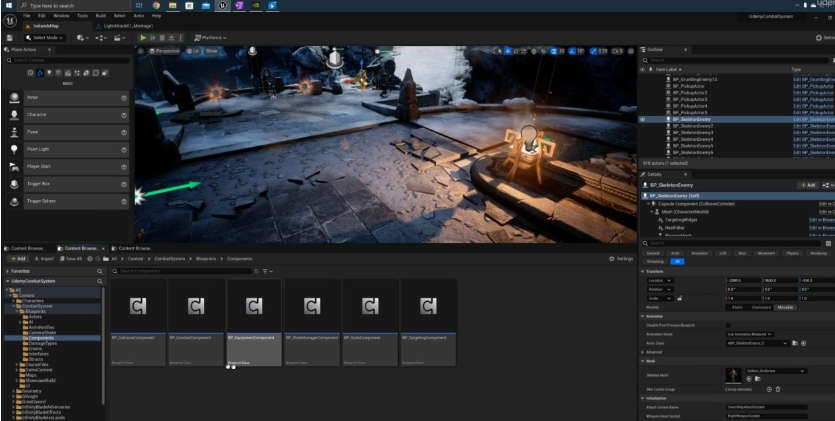Select the All filter in Details
835x421 pixels.
[x=677, y=262]
